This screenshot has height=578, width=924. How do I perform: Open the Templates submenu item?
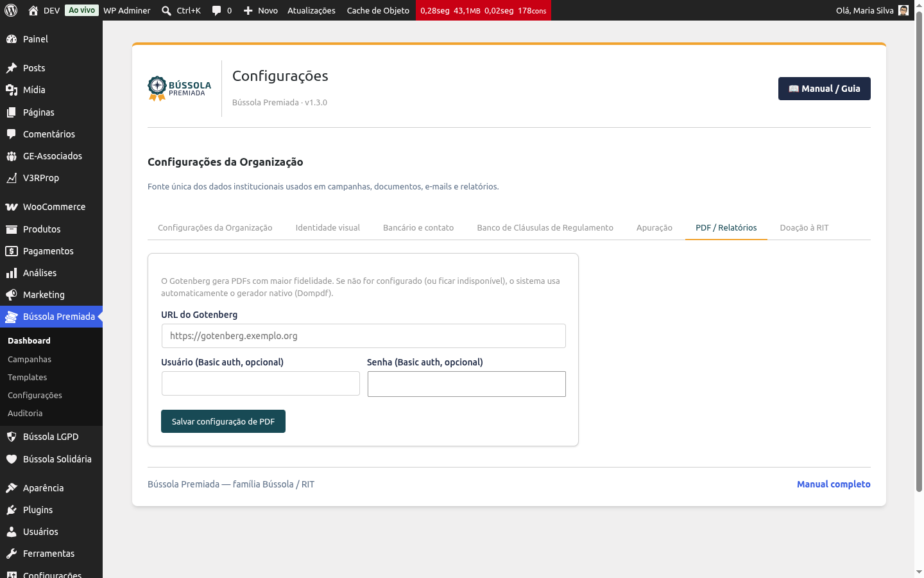click(x=28, y=378)
